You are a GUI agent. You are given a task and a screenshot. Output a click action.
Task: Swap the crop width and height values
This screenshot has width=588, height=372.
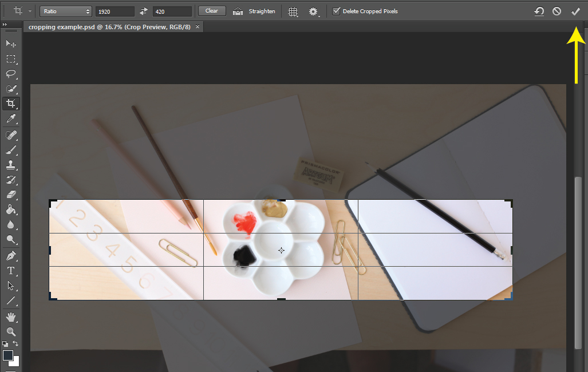coord(144,11)
